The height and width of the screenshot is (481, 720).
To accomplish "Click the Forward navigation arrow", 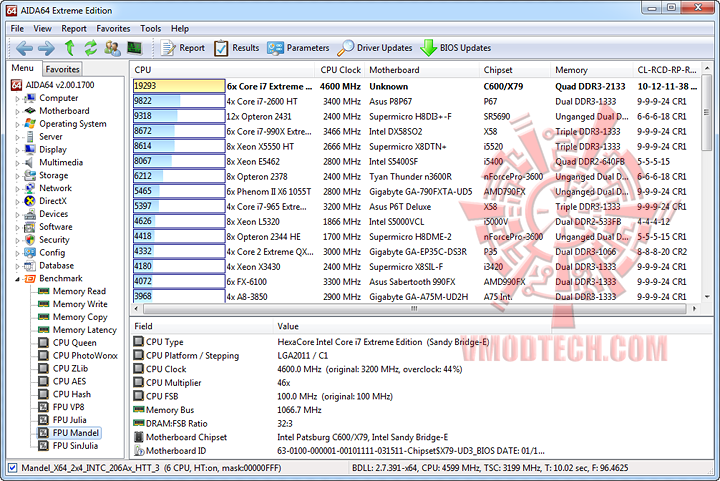I will (46, 48).
